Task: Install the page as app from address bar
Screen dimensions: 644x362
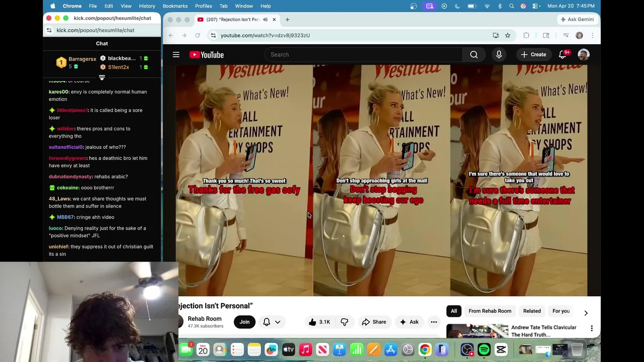Action: [496, 35]
